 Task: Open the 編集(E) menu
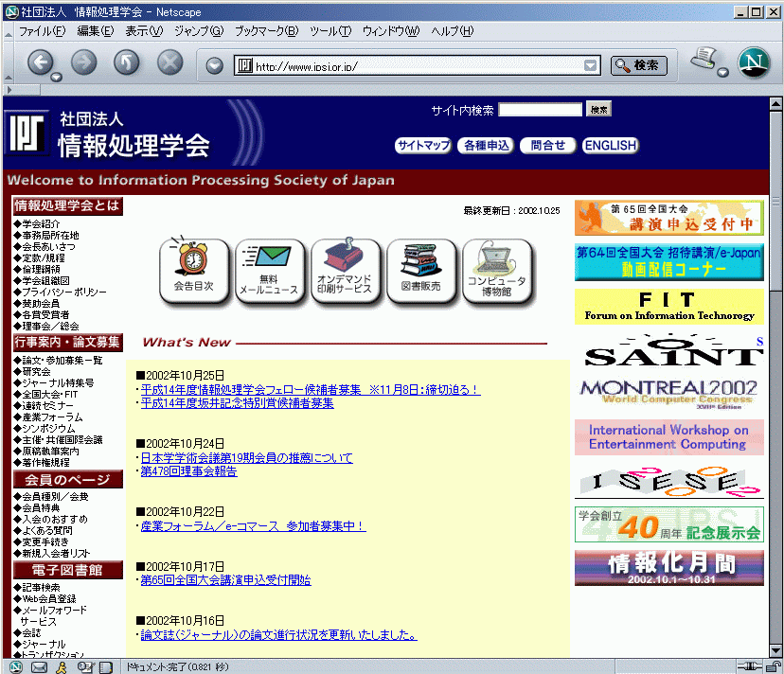click(x=96, y=31)
